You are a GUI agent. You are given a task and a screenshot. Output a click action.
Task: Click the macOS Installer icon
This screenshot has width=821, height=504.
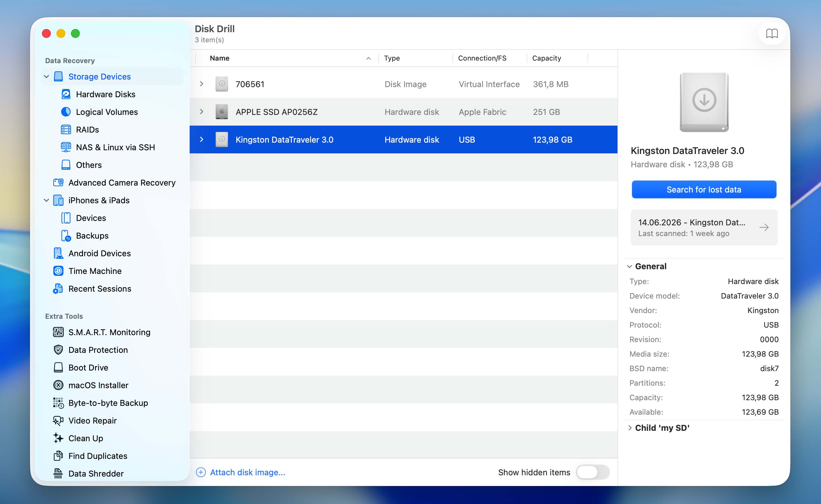tap(58, 385)
